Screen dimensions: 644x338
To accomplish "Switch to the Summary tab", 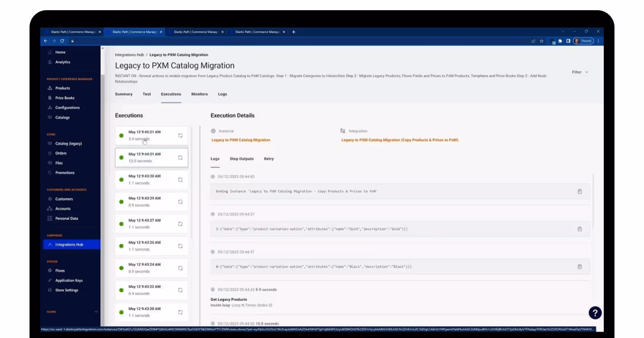I will [123, 94].
